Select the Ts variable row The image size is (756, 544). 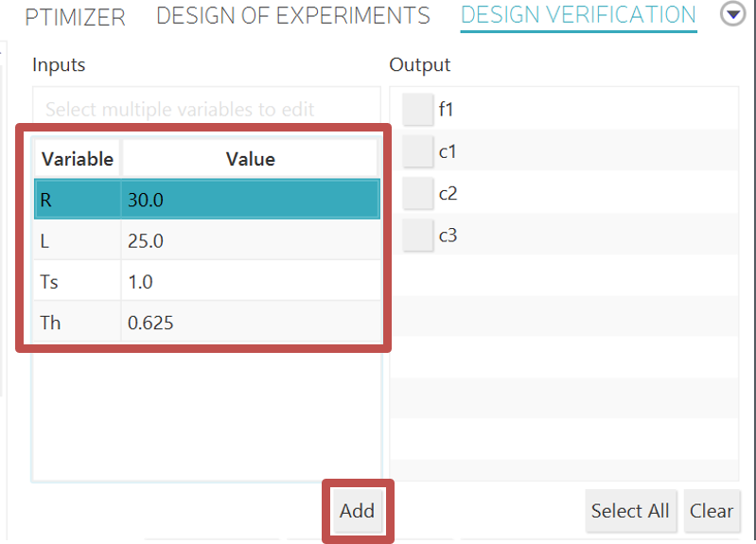pos(78,282)
